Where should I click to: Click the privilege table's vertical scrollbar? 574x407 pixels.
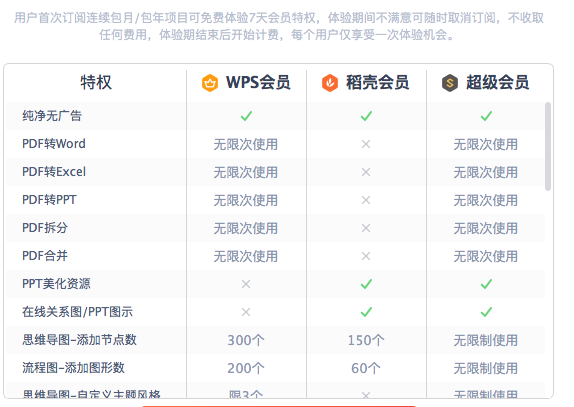[x=548, y=146]
